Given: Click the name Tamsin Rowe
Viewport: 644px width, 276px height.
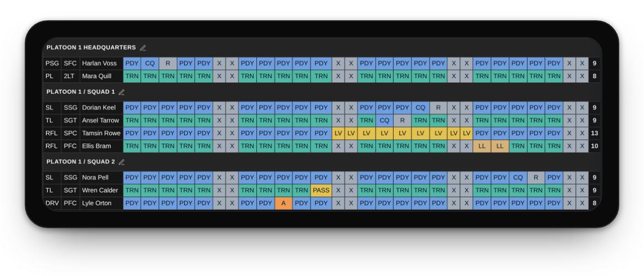Looking at the screenshot, I should [101, 133].
